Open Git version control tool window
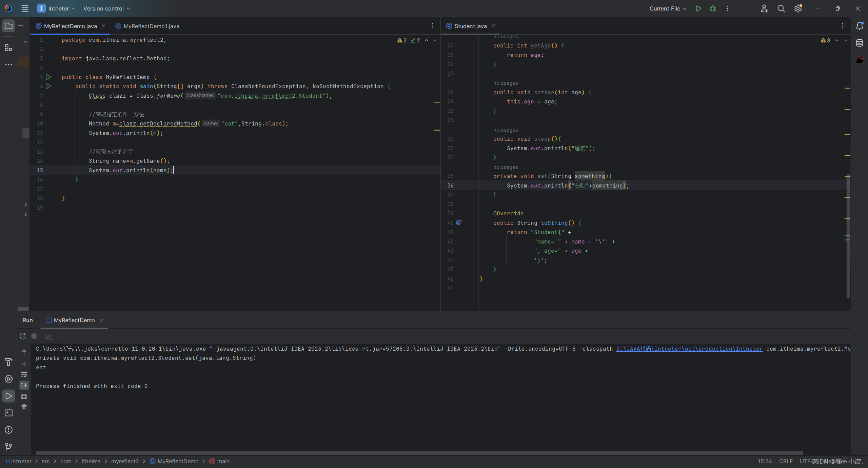868x468 pixels. [8, 447]
